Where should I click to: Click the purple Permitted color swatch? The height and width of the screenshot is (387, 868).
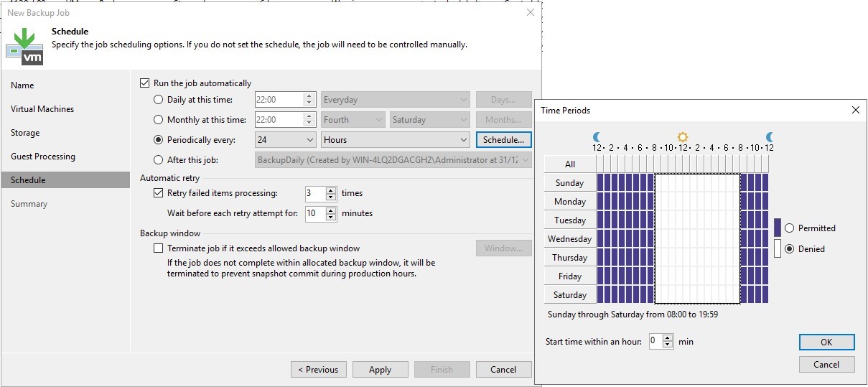777,228
